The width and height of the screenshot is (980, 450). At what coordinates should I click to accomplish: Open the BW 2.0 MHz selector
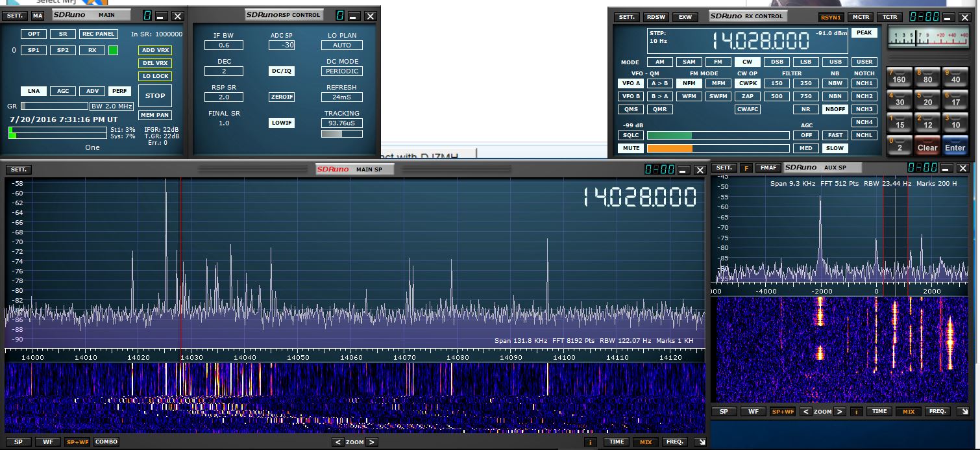[112, 106]
